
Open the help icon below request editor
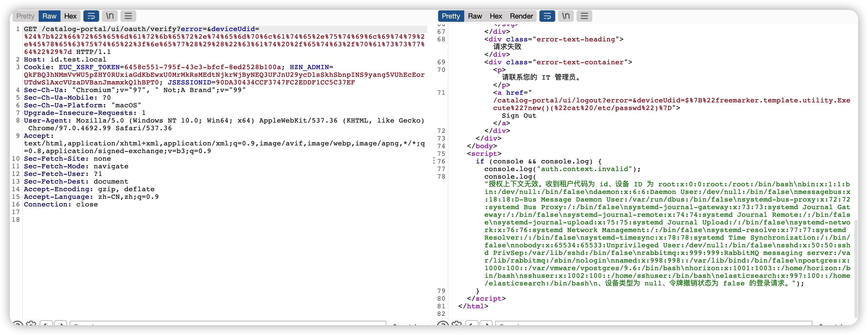(17, 324)
